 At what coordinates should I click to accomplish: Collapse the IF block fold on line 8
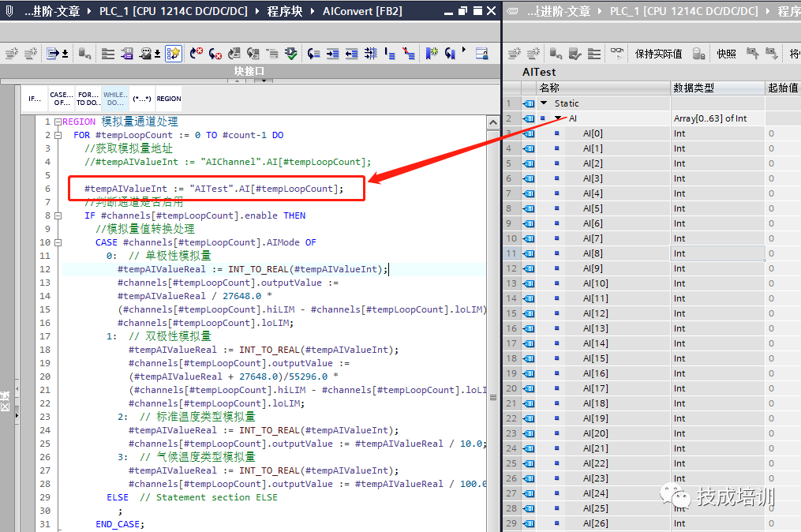[58, 215]
